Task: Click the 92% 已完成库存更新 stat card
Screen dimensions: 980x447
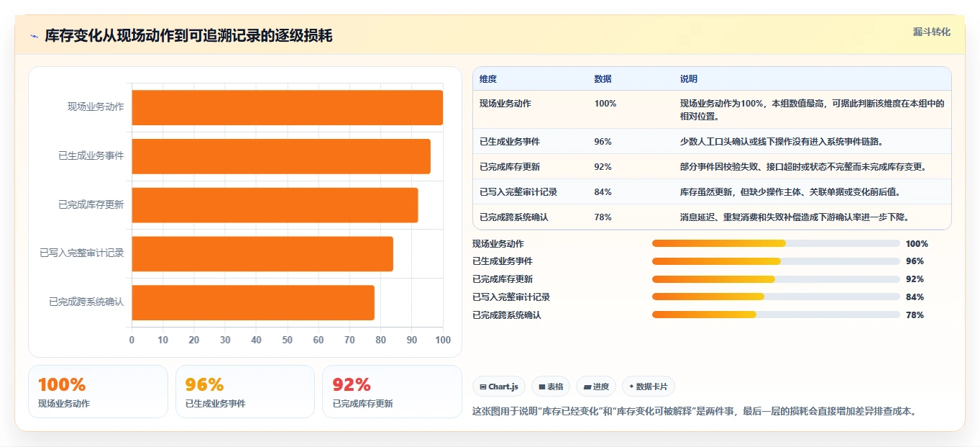Action: pyautogui.click(x=392, y=392)
